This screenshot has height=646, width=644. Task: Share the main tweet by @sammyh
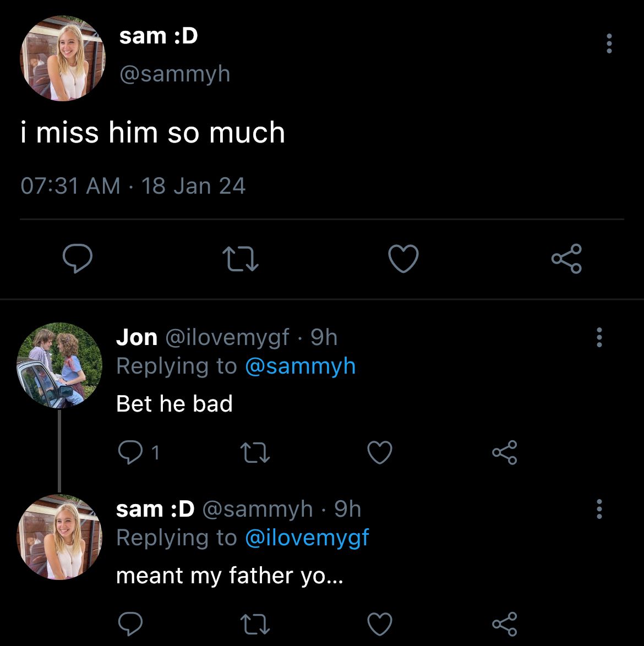566,259
